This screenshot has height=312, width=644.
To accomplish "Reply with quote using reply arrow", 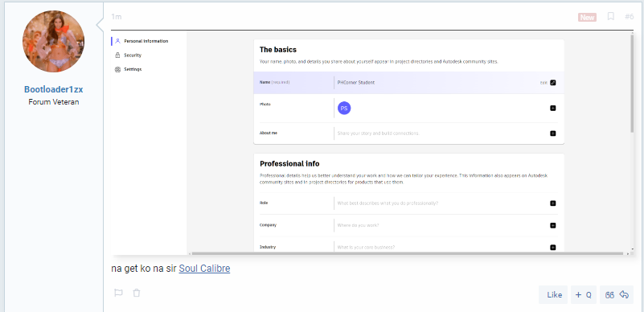I will coord(617,295).
